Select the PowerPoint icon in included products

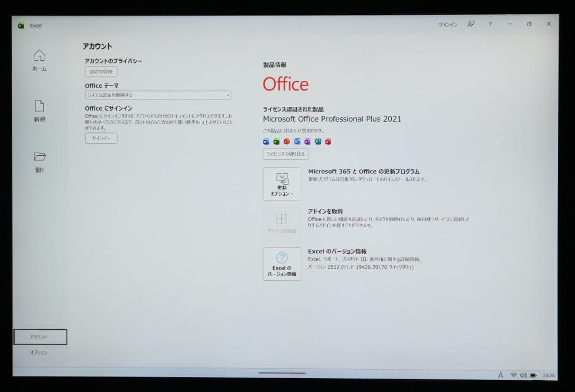pyautogui.click(x=286, y=141)
